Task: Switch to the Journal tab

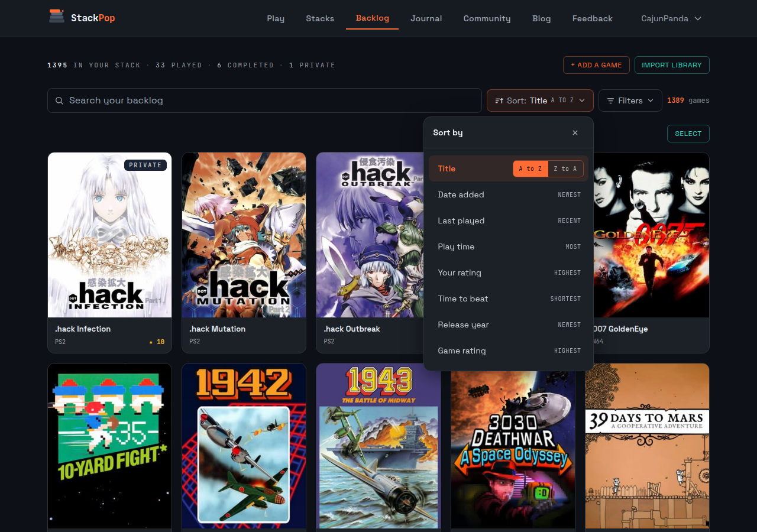Action: (x=426, y=18)
